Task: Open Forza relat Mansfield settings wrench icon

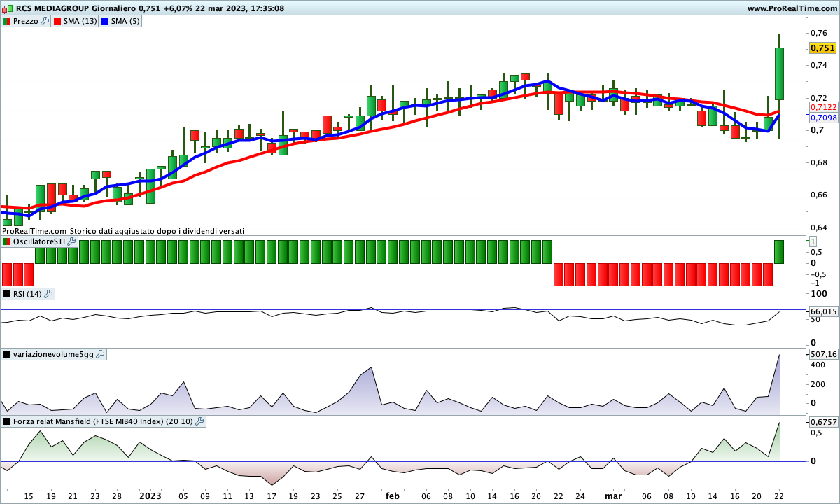Action: [x=199, y=421]
